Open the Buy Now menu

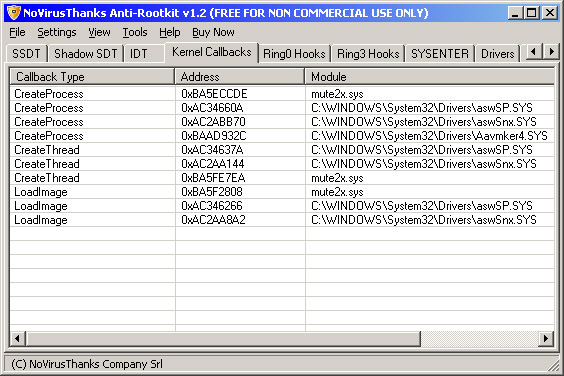tap(213, 32)
